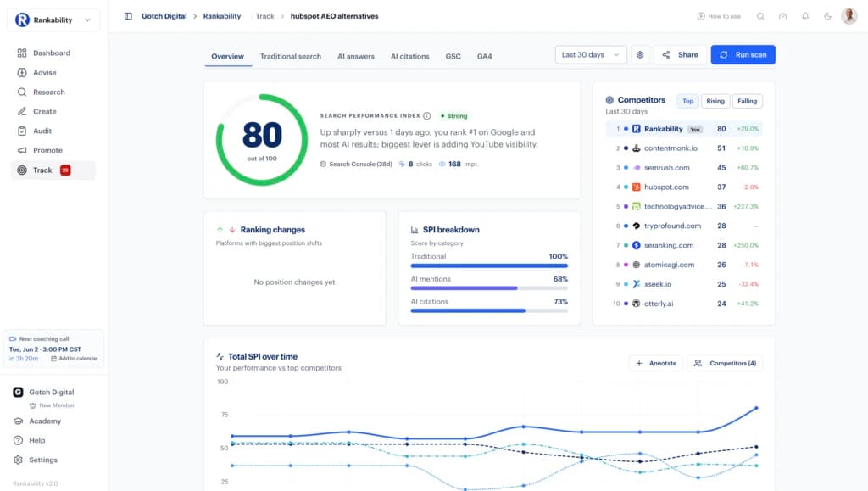The height and width of the screenshot is (491, 868).
Task: Open the Competitors (4) chart selector
Action: pyautogui.click(x=726, y=363)
